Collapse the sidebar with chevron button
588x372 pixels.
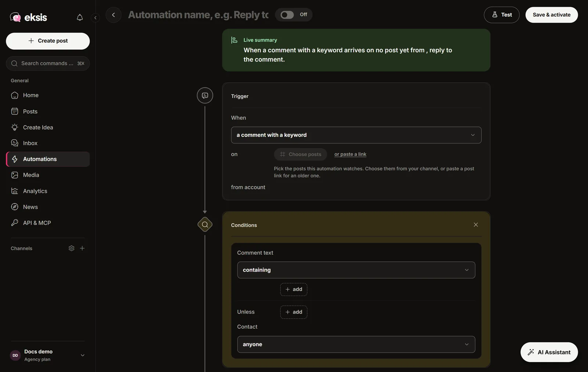point(95,17)
